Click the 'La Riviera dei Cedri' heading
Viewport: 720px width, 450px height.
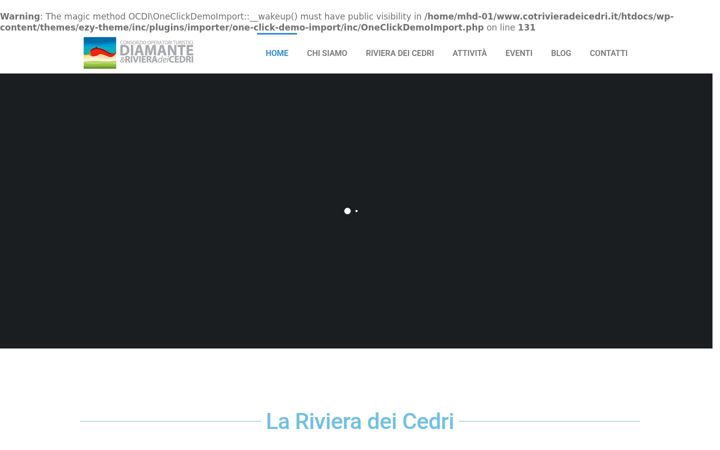(x=360, y=421)
